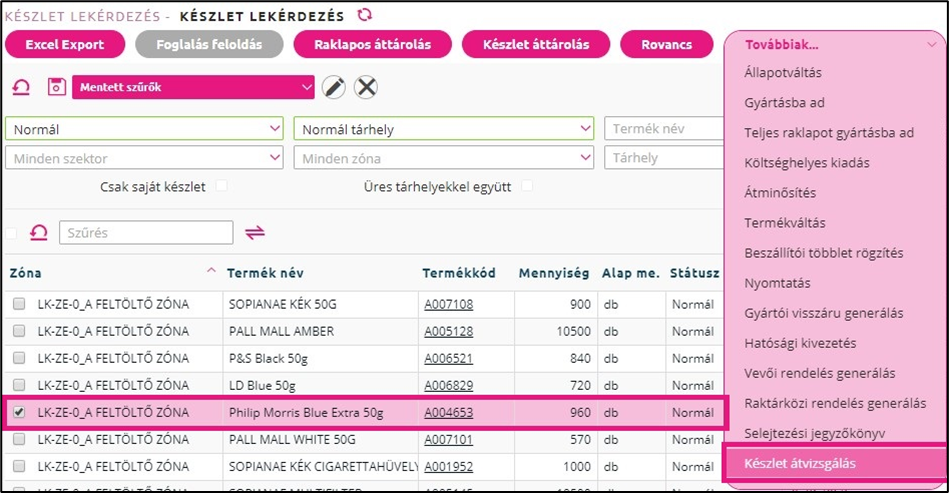
Task: Open the Normál status dropdown
Action: [144, 129]
